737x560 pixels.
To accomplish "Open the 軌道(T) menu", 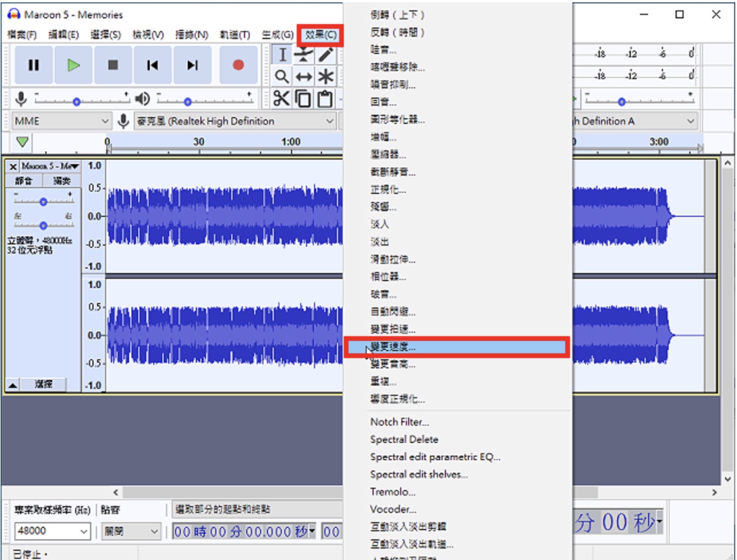I will [x=235, y=35].
